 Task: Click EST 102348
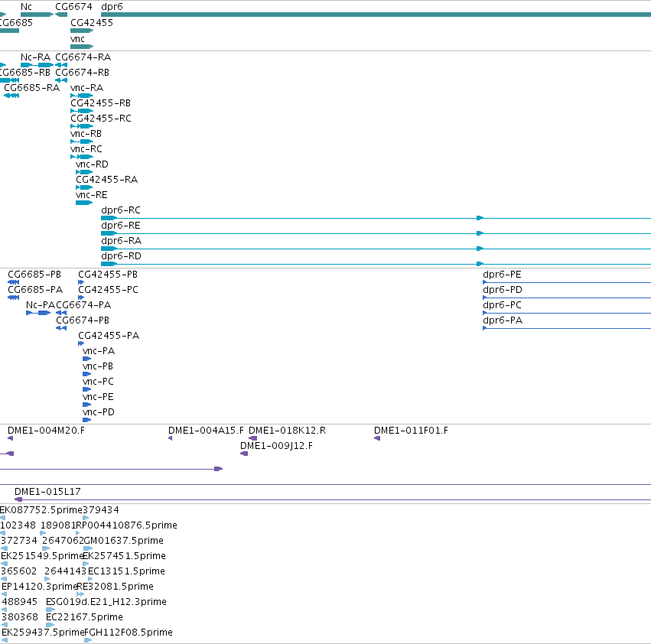coord(18,525)
